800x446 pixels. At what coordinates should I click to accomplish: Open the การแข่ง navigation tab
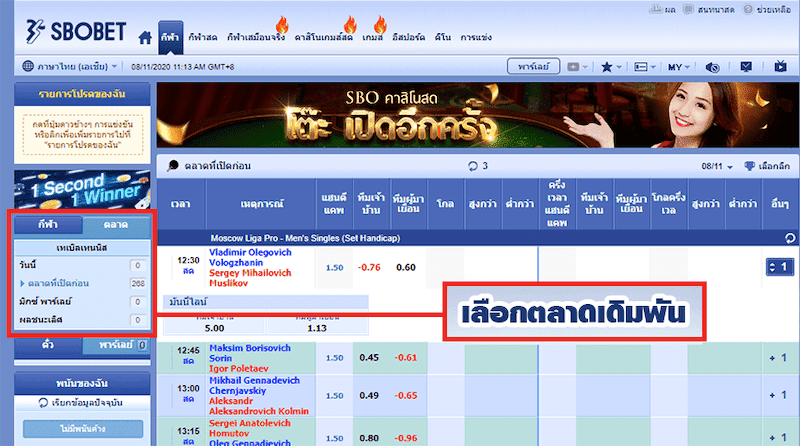click(x=476, y=37)
